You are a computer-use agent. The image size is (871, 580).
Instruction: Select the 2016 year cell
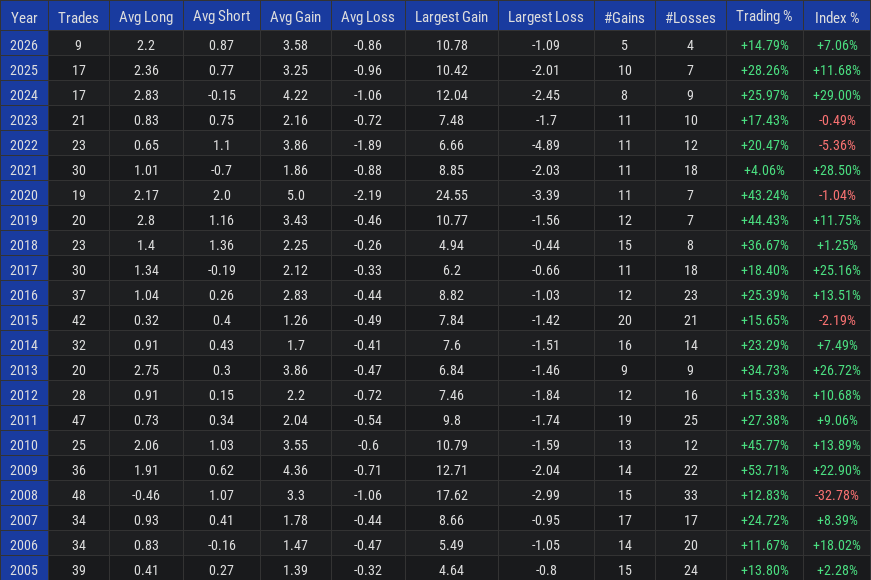point(24,295)
